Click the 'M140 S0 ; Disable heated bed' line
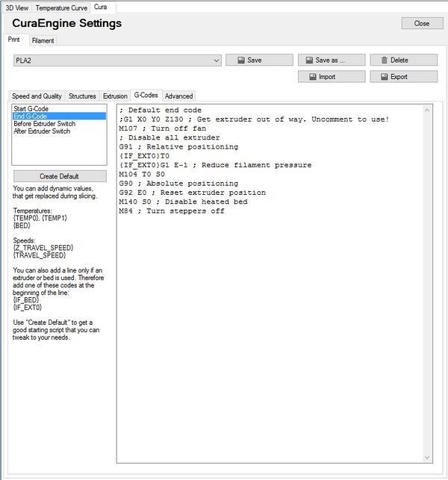This screenshot has height=480, width=448. coord(183,202)
